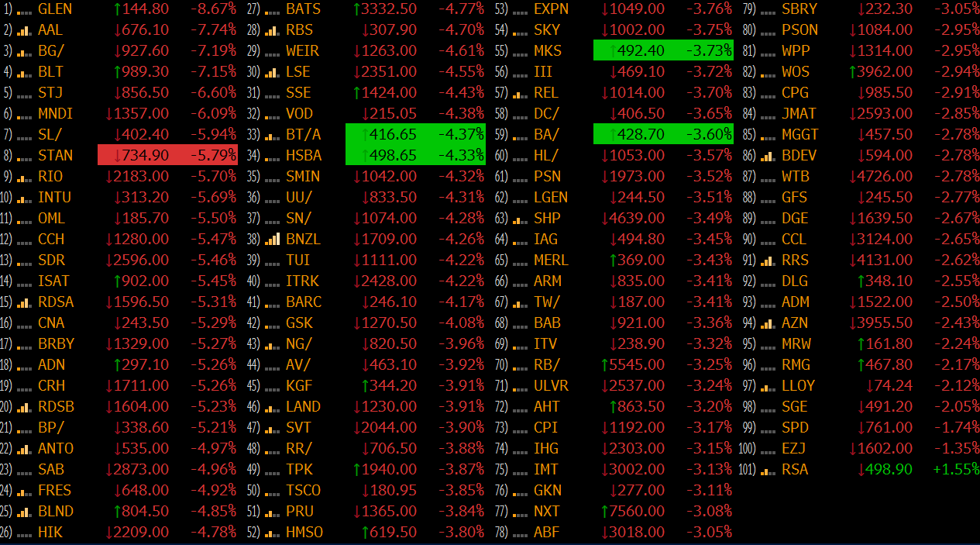Screen dimensions: 980x545
Task: Select the TSCO ticker symbol
Action: point(304,490)
